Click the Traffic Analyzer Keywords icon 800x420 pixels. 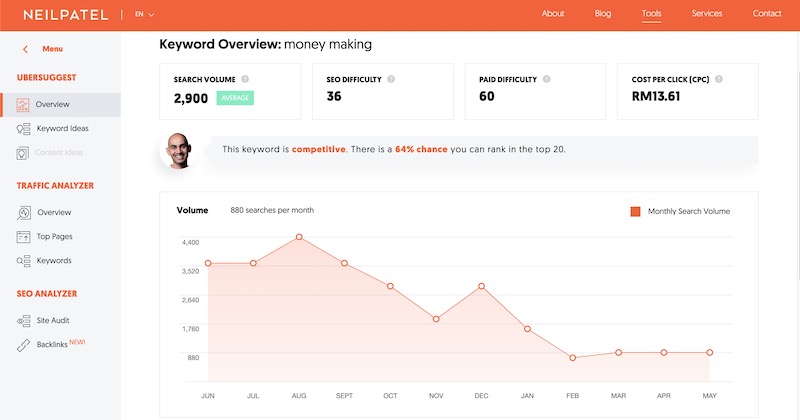[23, 261]
